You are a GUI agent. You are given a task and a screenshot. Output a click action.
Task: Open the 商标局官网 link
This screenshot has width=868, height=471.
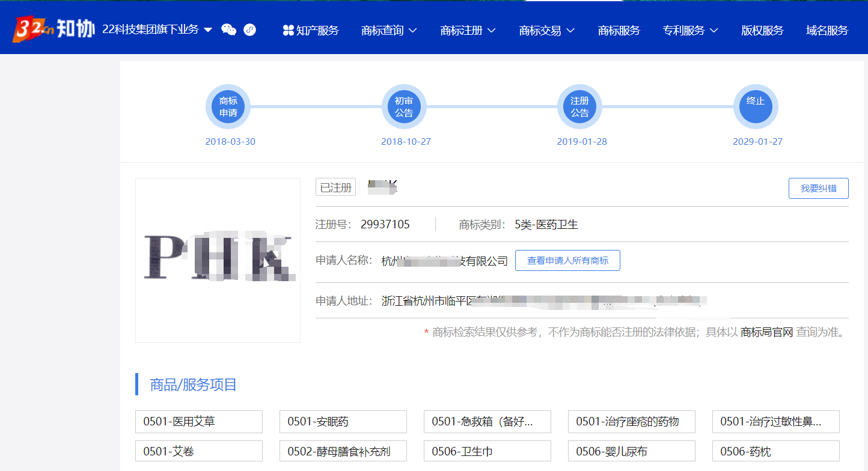point(767,332)
